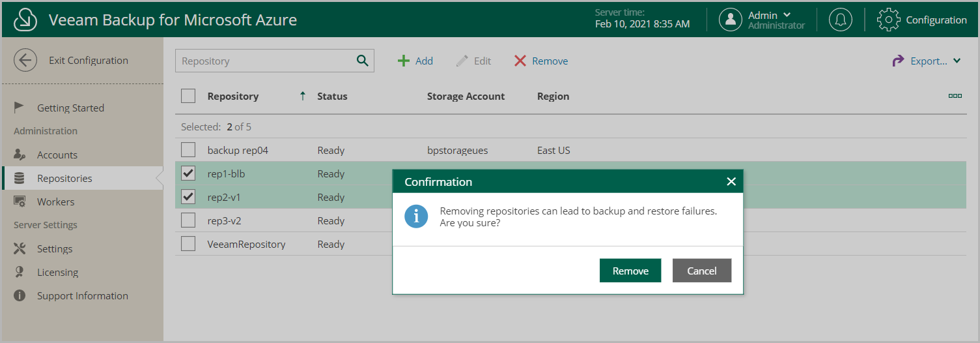
Task: Click the Exit Configuration back arrow
Action: [x=25, y=61]
